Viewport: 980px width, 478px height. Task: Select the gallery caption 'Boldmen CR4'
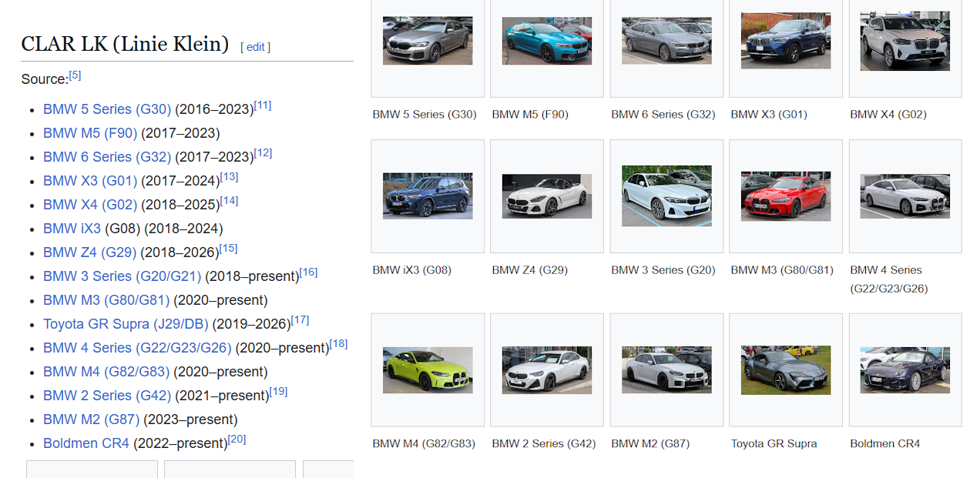click(x=885, y=443)
